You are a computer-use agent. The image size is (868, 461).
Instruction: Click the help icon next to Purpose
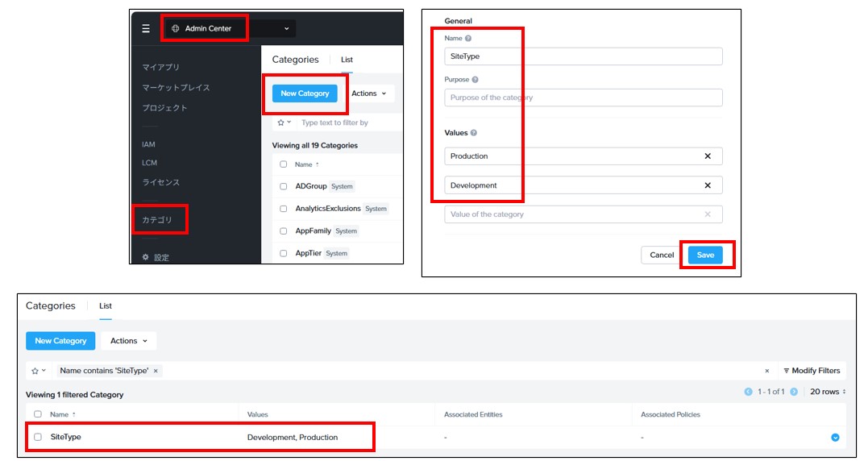click(x=475, y=80)
